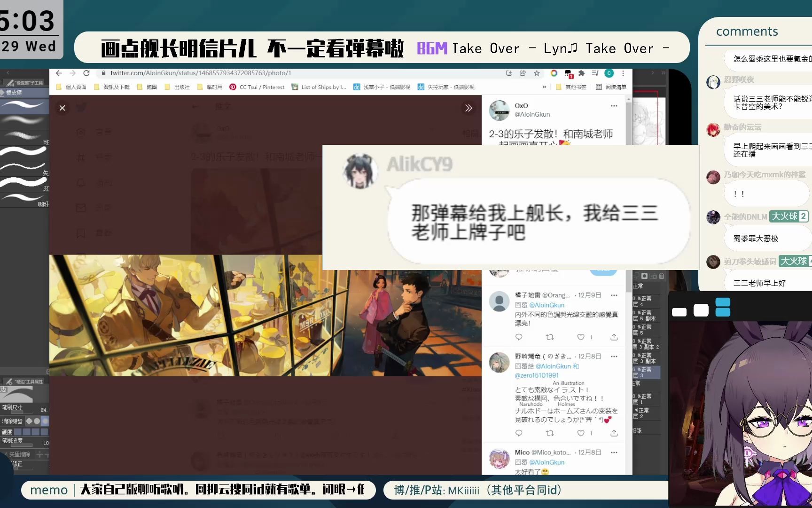Select the textured third eraser brush preset

tap(24, 137)
